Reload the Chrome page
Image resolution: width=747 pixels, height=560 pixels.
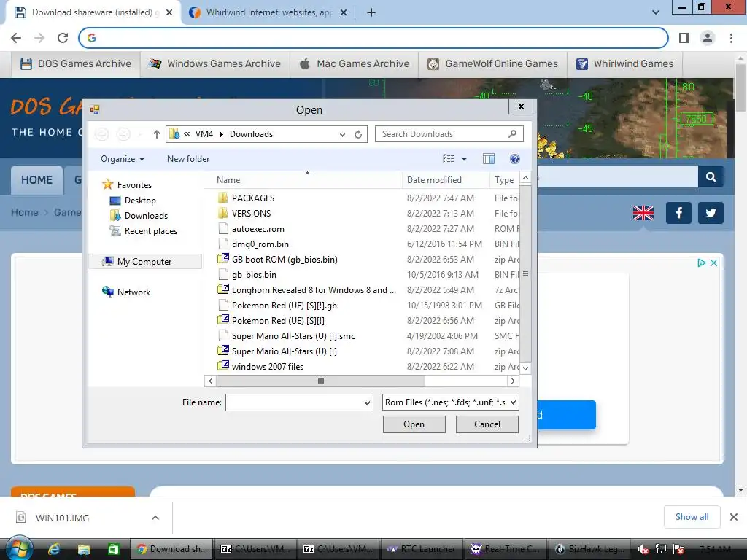[x=63, y=38]
